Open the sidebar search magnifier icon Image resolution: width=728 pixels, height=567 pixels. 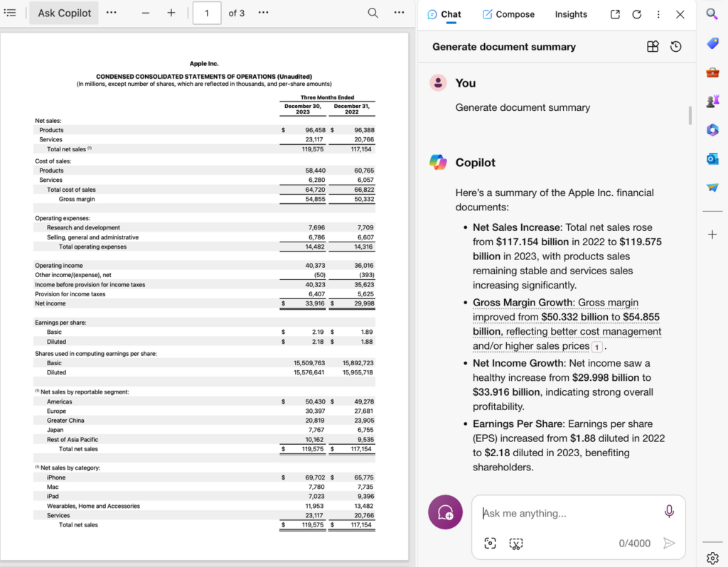pos(712,14)
